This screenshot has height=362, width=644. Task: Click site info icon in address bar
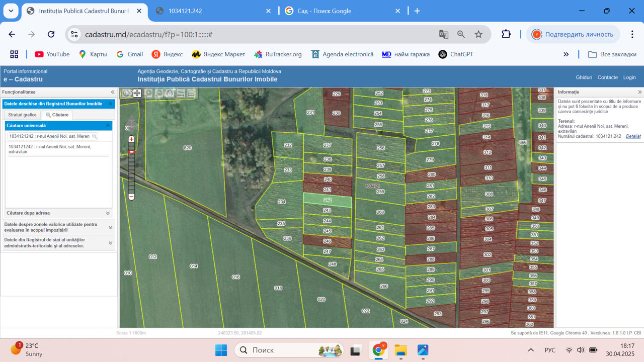(x=74, y=34)
